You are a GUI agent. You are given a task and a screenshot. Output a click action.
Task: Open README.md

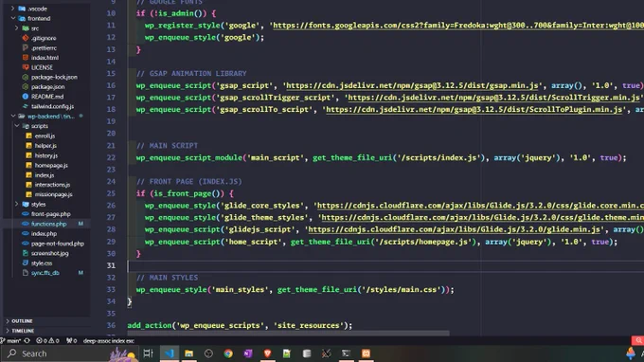pyautogui.click(x=47, y=97)
